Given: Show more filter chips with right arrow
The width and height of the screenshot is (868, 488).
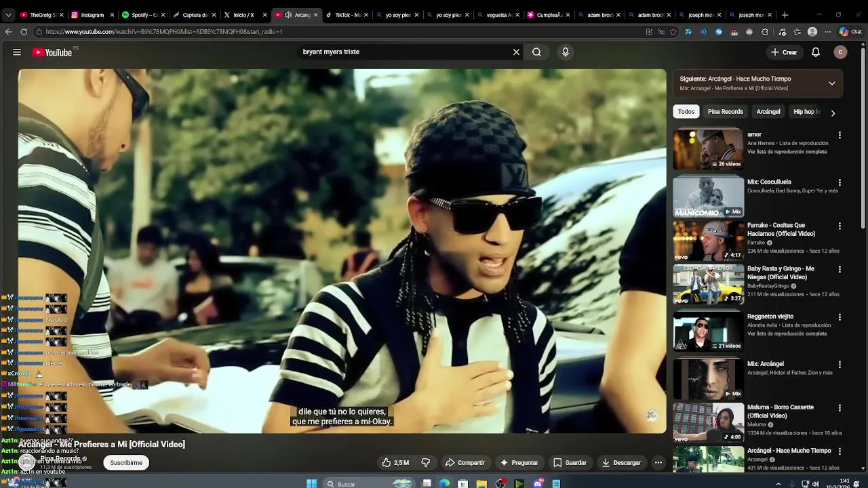Looking at the screenshot, I should click(x=833, y=113).
